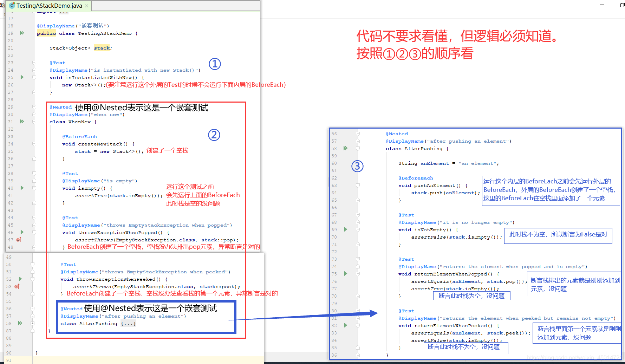Run the isNotEmpty test from the line 69 gutter

click(345, 229)
